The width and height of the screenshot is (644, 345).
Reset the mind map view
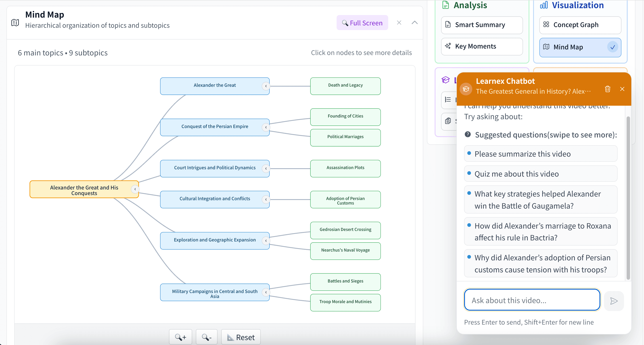click(241, 337)
